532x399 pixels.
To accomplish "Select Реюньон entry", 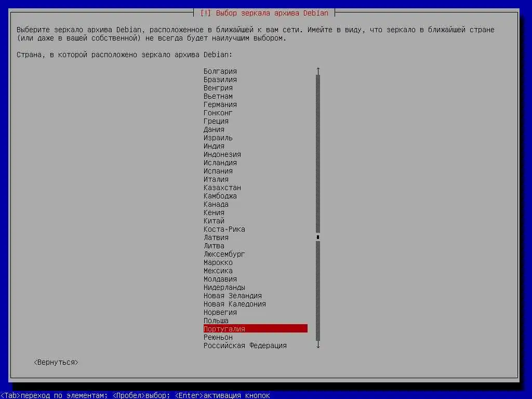I will click(x=218, y=337).
